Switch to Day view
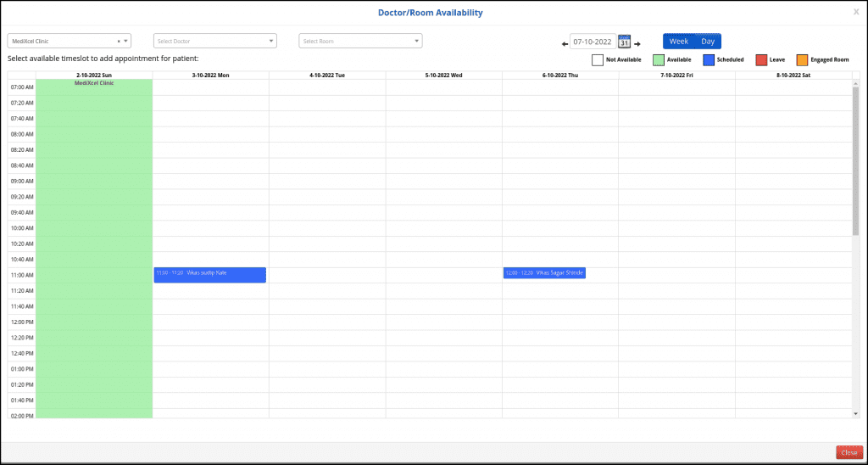Viewport: 868px width, 465px height. click(x=708, y=41)
